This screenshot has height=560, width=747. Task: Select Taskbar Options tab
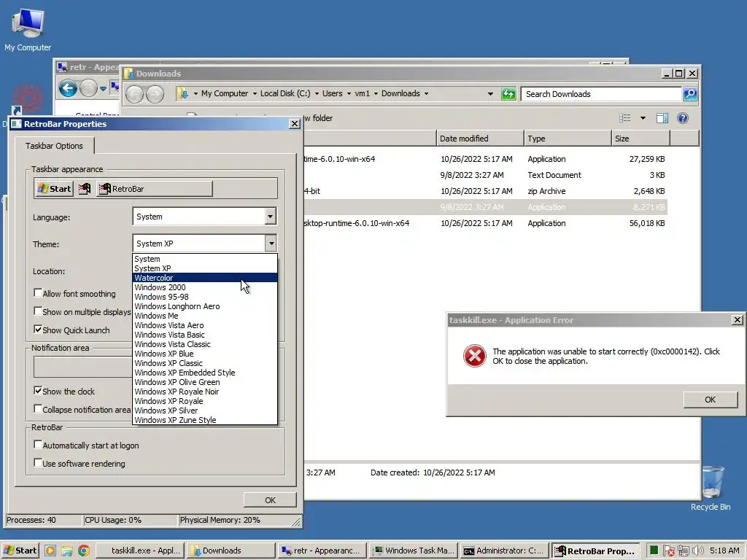(x=54, y=146)
